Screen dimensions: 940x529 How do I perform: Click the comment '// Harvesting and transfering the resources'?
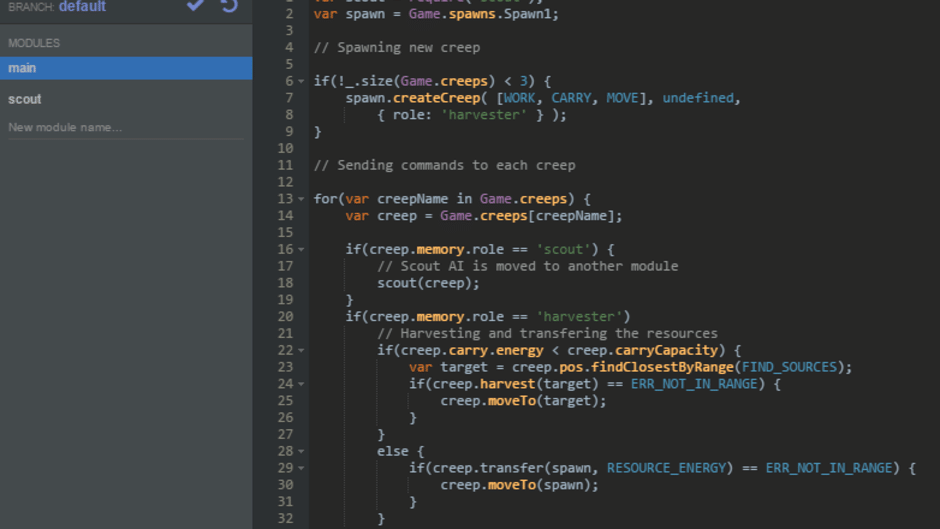coord(547,333)
